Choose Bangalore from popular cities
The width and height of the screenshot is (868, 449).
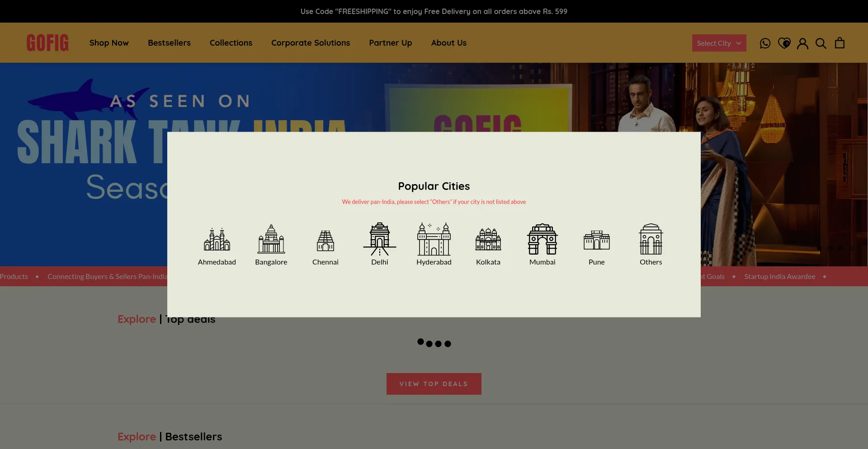click(x=271, y=240)
